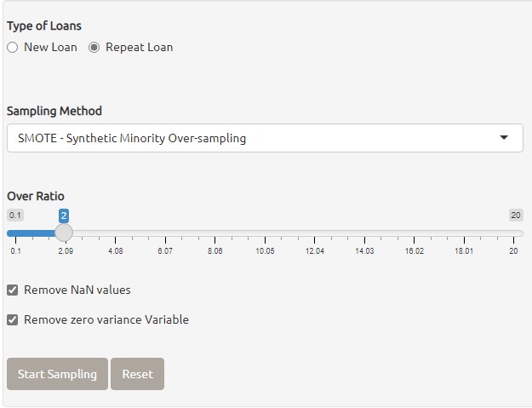This screenshot has height=408, width=532.
Task: Set Over Ratio slider at 20 mark
Action: coord(513,233)
